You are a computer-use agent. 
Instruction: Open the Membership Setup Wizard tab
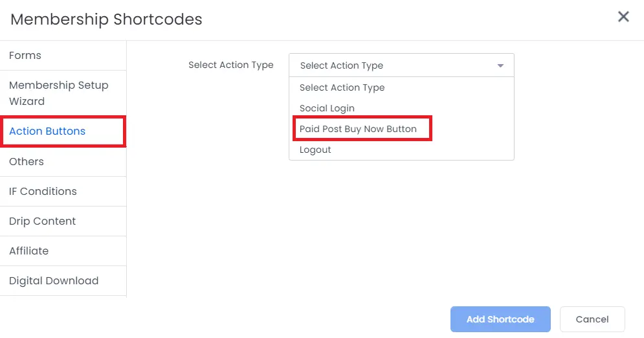pyautogui.click(x=63, y=93)
